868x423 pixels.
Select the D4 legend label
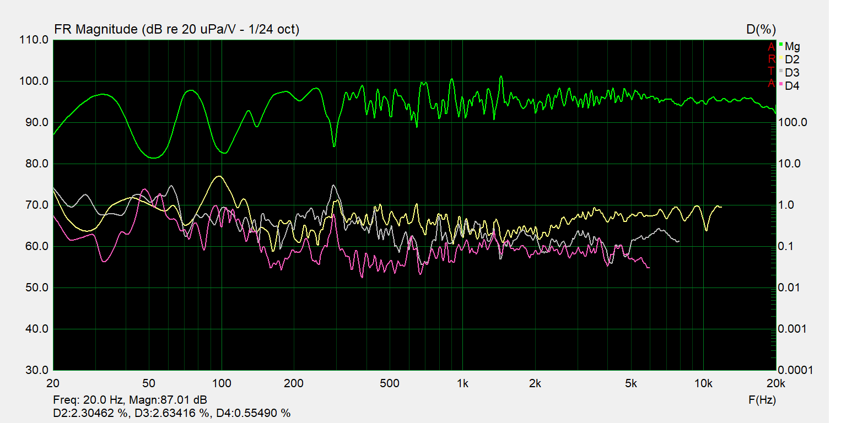tap(792, 86)
